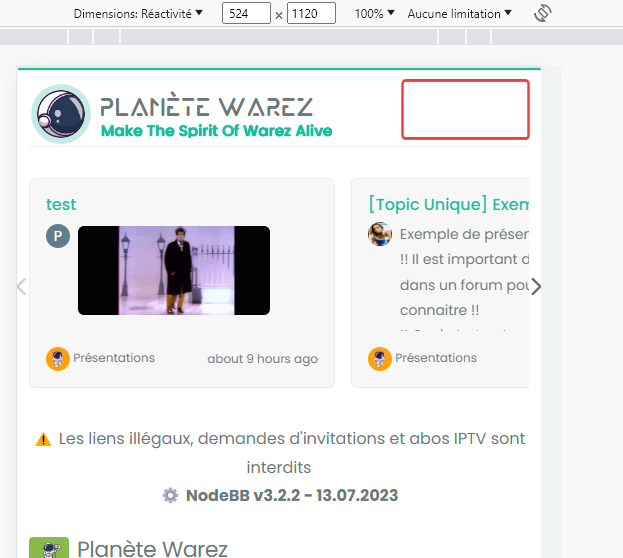Click the yellow warning triangle icon

pyautogui.click(x=43, y=439)
